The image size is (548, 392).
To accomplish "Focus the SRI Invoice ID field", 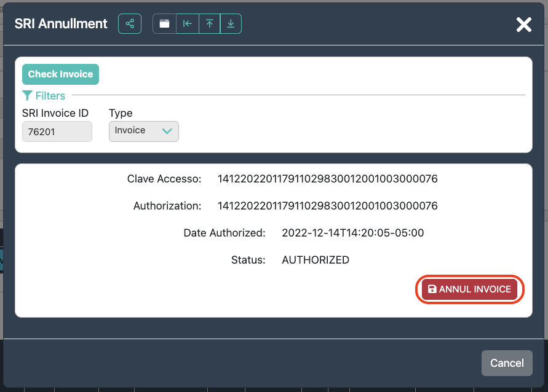I will coord(57,131).
